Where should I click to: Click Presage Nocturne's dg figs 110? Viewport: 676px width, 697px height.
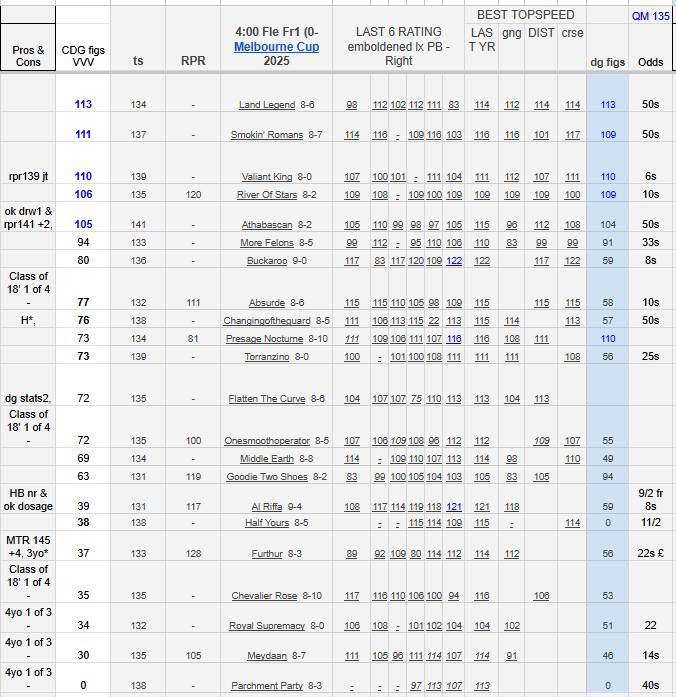click(608, 338)
